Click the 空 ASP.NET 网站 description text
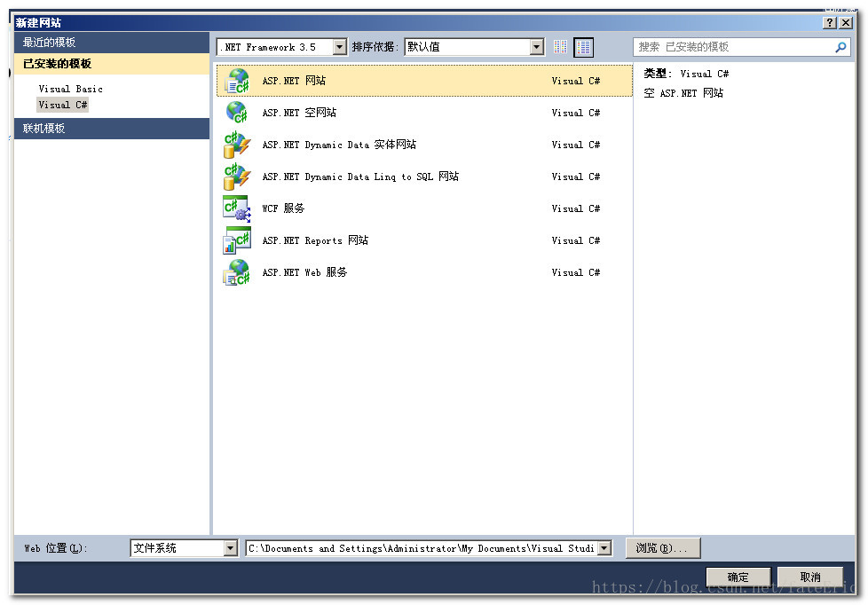 click(x=683, y=93)
